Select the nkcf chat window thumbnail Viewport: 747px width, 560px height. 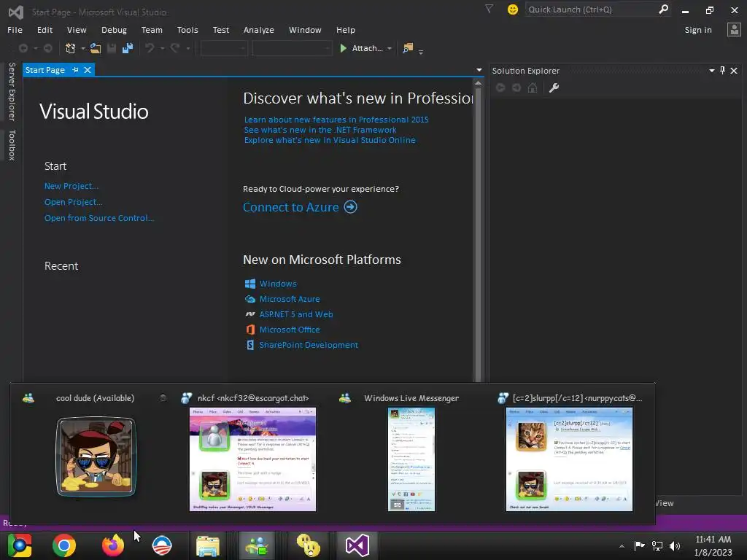pyautogui.click(x=252, y=459)
